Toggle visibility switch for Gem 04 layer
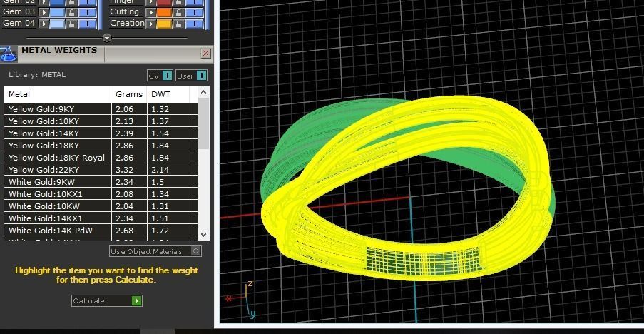644x334 pixels. click(88, 24)
